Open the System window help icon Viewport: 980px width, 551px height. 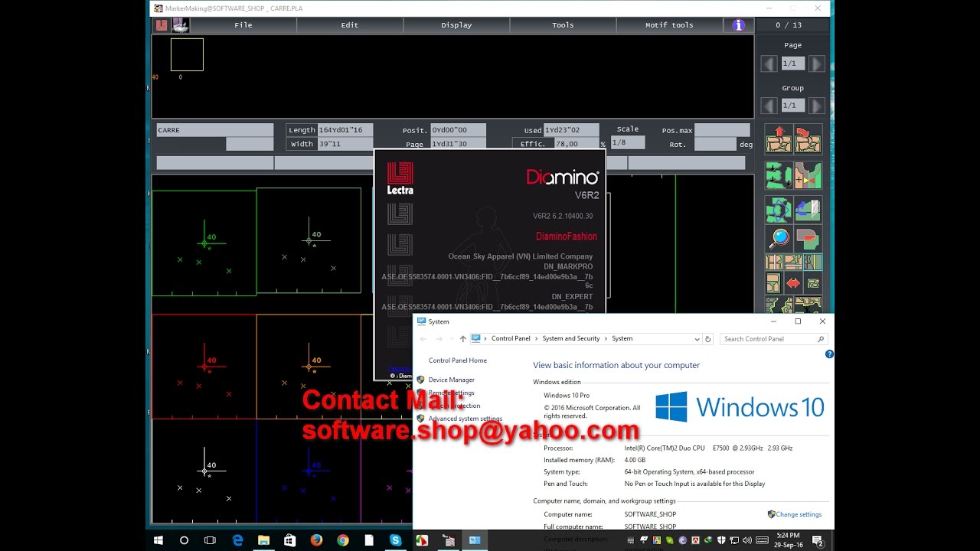(829, 354)
